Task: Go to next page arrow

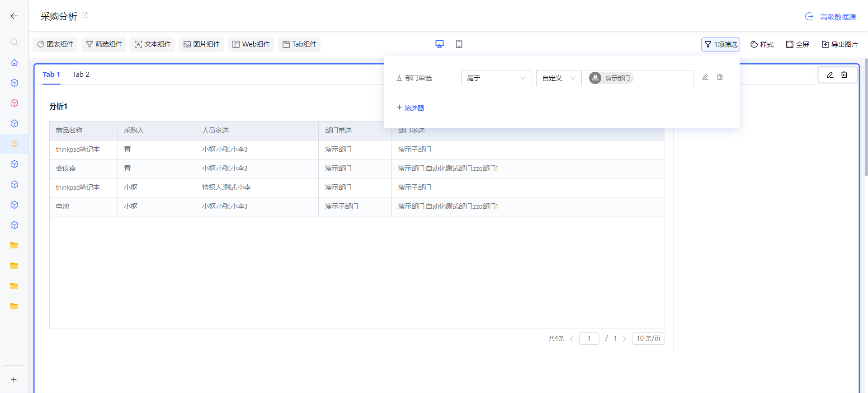Action: tap(624, 339)
